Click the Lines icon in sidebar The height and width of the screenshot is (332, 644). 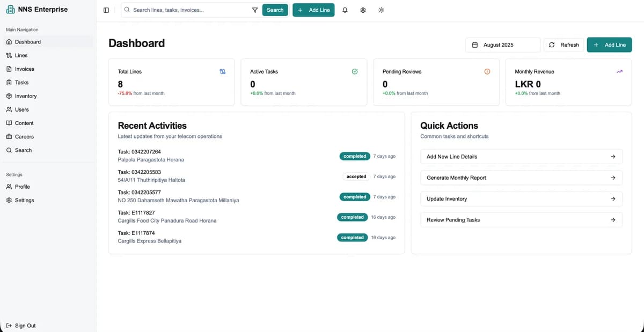pyautogui.click(x=9, y=55)
